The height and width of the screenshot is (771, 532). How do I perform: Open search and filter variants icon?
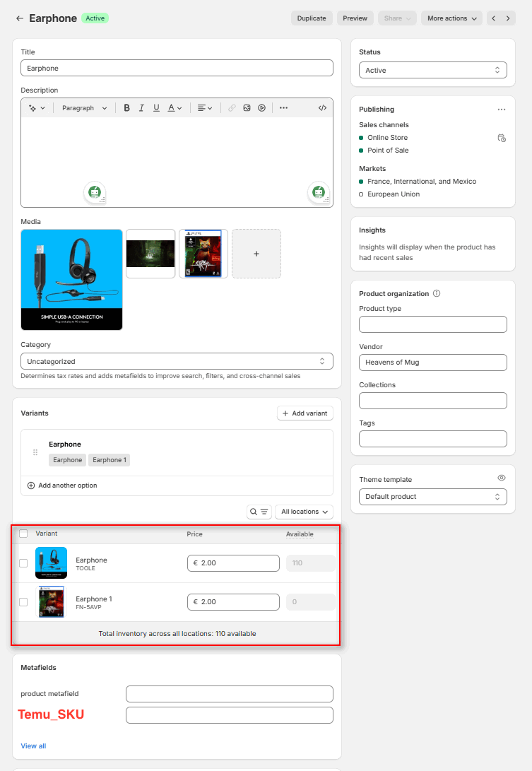pos(259,512)
